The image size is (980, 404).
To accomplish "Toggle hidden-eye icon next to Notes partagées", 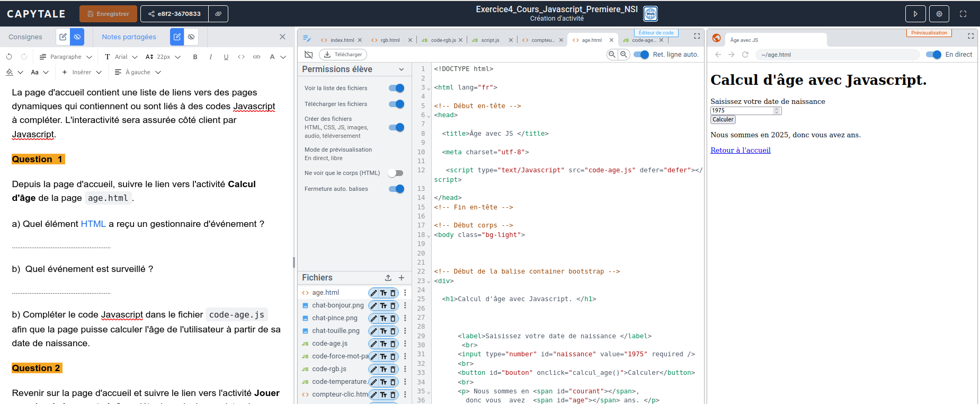I will point(191,37).
